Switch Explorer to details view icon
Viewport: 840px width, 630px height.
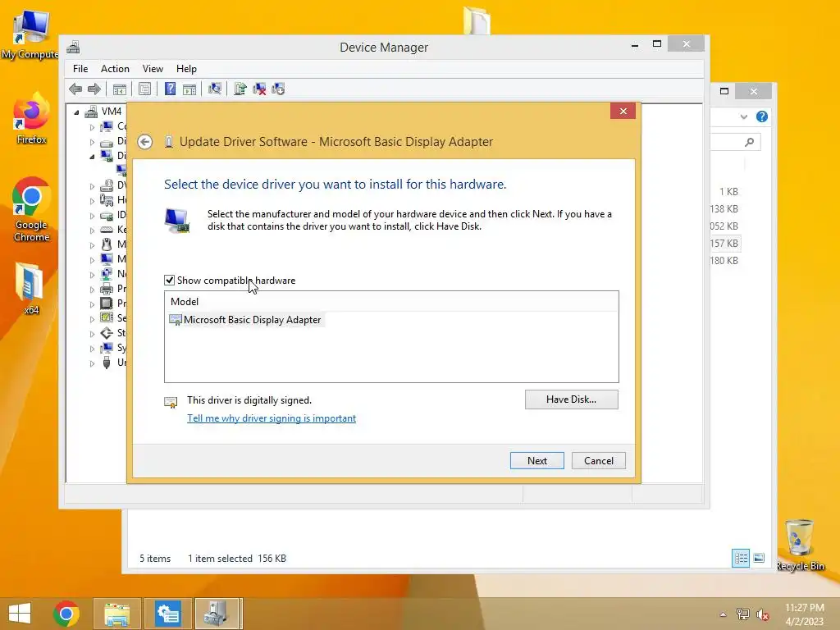coord(741,558)
